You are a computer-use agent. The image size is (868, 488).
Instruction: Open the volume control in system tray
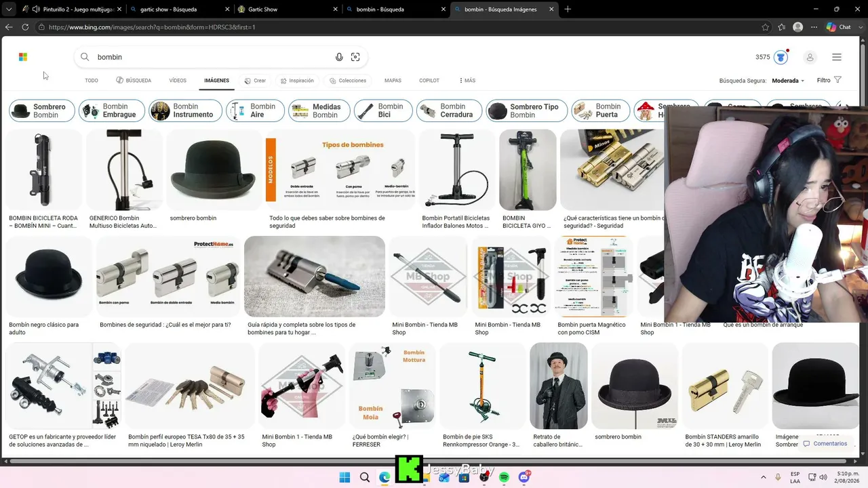pyautogui.click(x=823, y=477)
